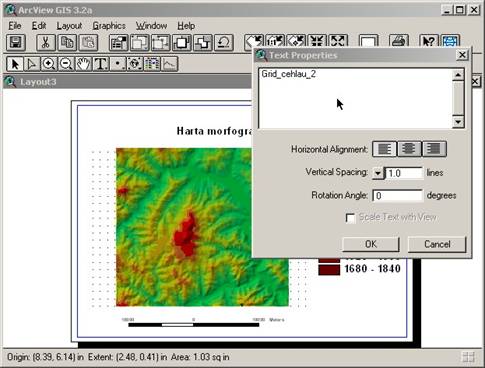This screenshot has width=485, height=368.
Task: Select the Zoom Out tool
Action: click(x=66, y=64)
